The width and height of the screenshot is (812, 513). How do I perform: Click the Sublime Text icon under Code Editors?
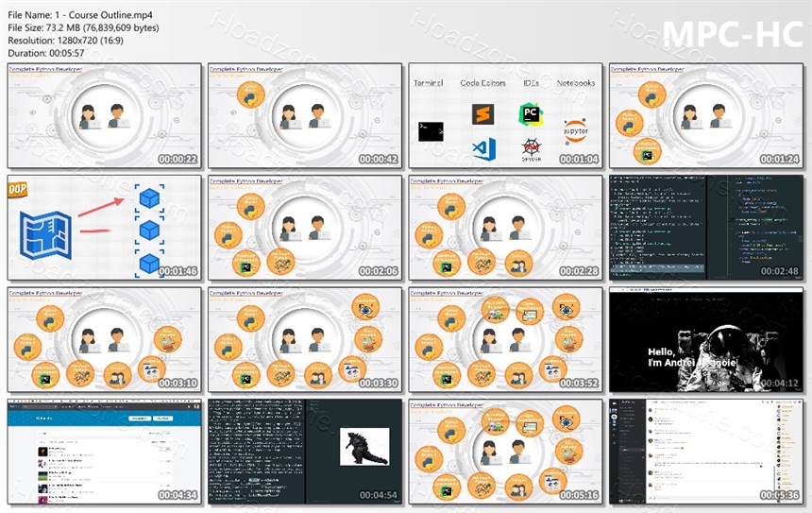point(482,114)
